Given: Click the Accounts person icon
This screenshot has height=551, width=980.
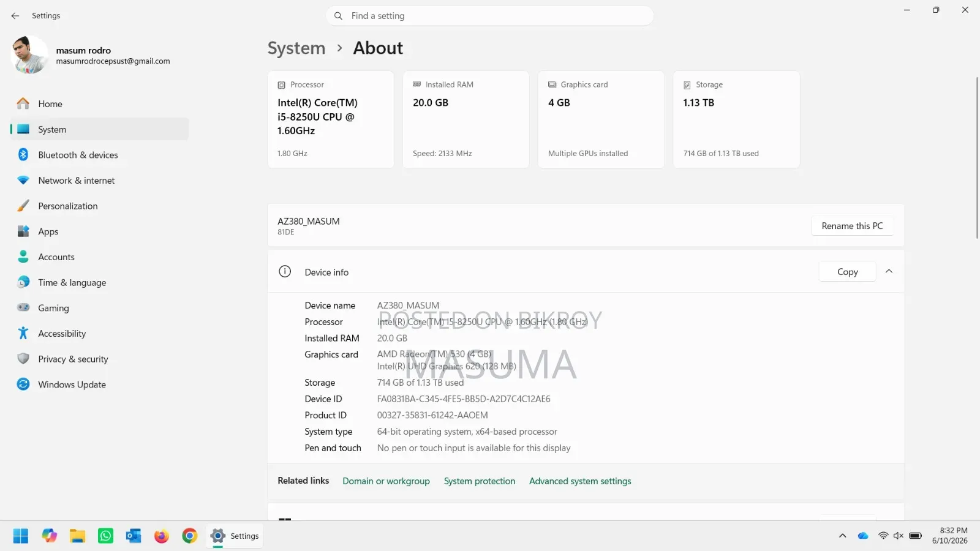Looking at the screenshot, I should [x=23, y=257].
